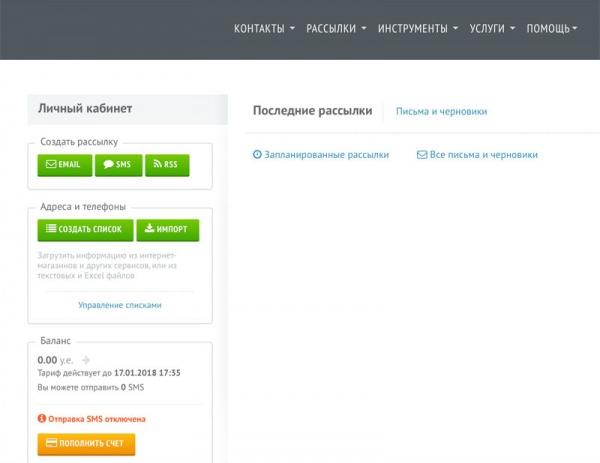Click the arrow icon next to 0.00 у.е. balance

pos(85,360)
